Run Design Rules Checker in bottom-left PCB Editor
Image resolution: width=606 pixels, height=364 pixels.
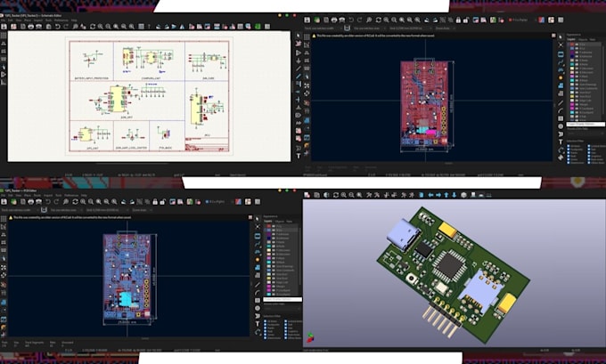(198, 201)
